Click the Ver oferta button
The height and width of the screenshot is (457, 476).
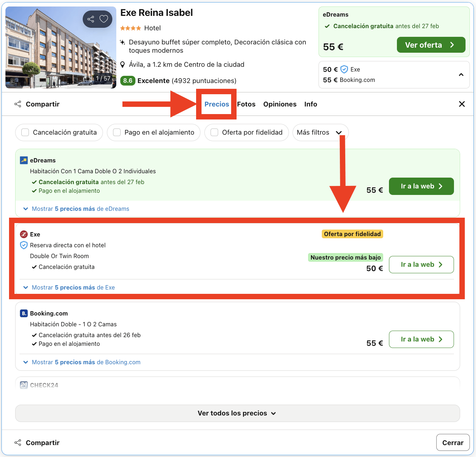pyautogui.click(x=431, y=45)
